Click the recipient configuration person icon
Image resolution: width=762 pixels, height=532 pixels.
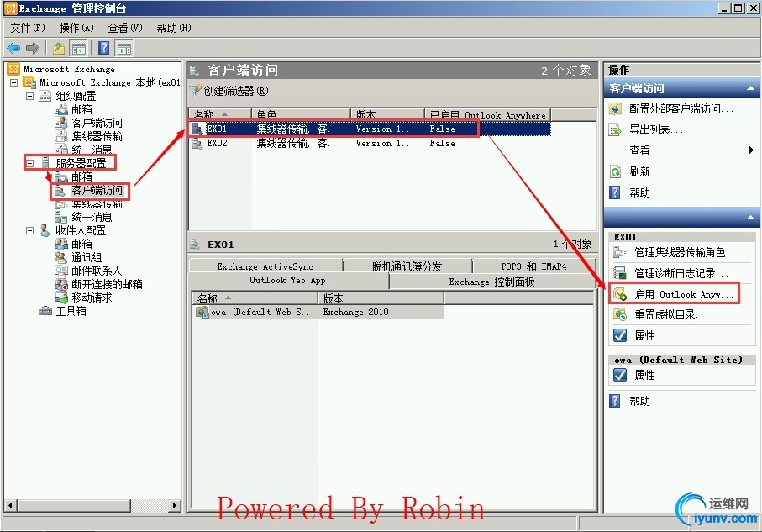click(x=45, y=230)
